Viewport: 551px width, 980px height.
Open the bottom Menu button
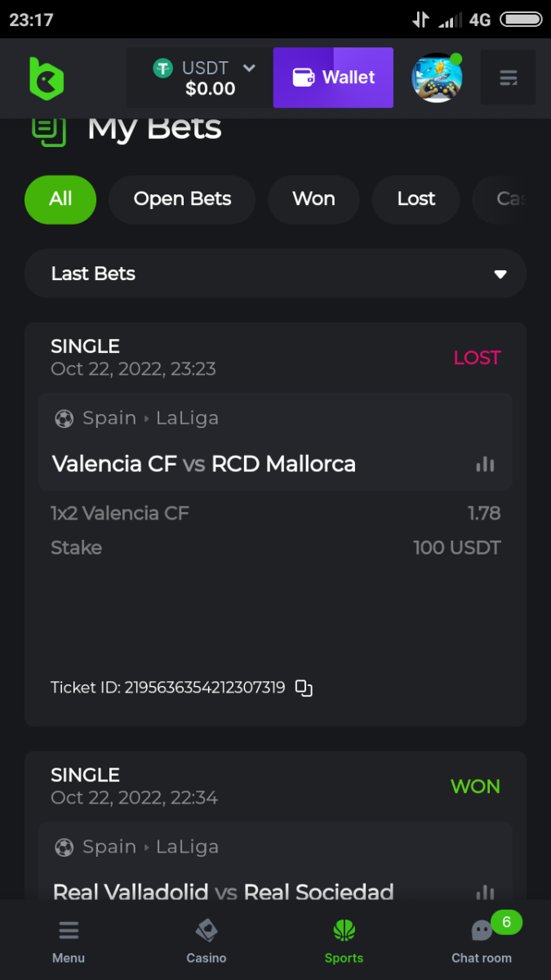[69, 940]
